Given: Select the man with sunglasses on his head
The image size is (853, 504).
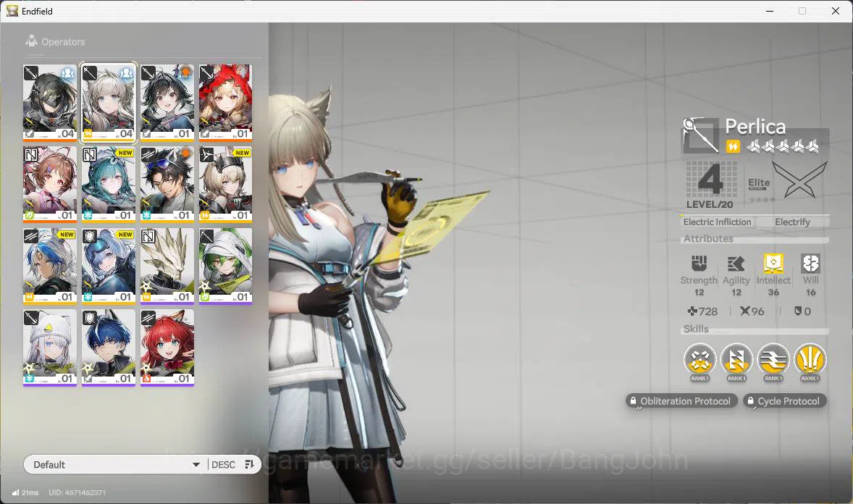Looking at the screenshot, I should click(x=167, y=184).
